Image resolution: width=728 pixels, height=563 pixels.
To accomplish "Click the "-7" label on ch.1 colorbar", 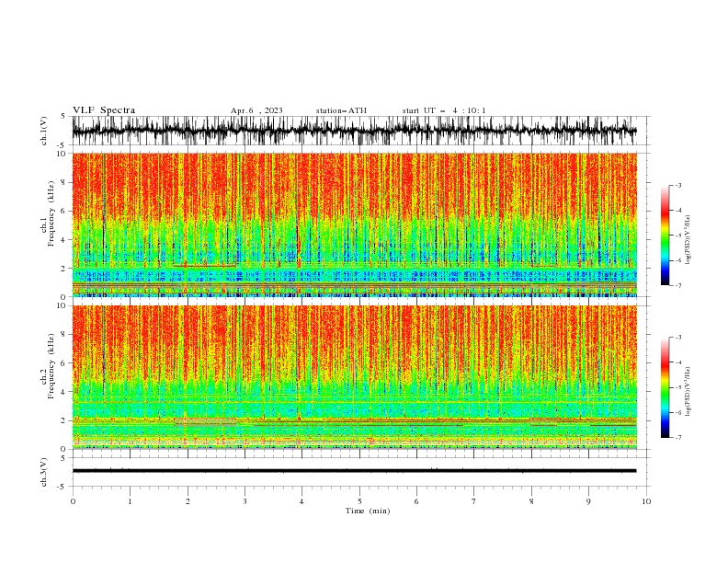I will [678, 285].
